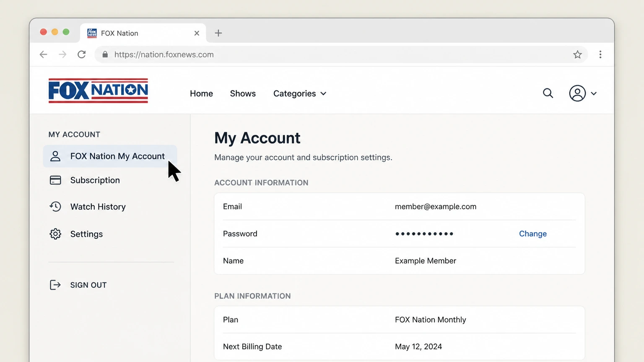Click the FOX favicon on the tab
The width and height of the screenshot is (644, 362).
tap(92, 33)
